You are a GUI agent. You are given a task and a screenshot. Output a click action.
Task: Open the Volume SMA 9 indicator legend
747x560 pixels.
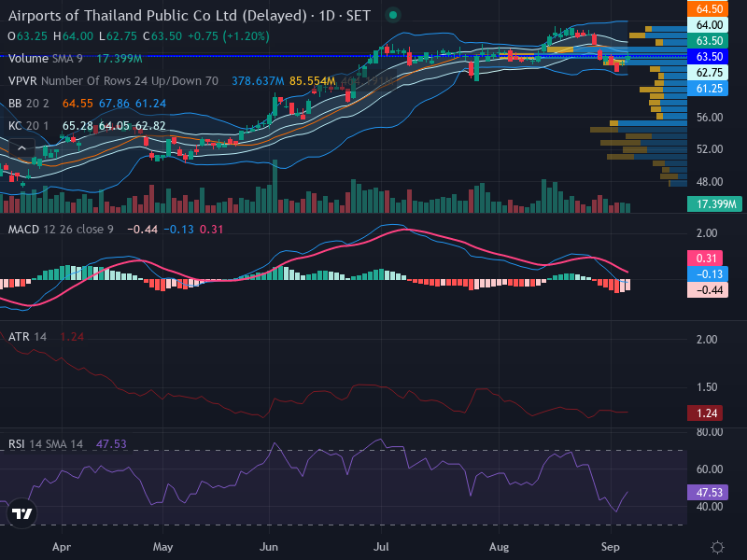45,59
